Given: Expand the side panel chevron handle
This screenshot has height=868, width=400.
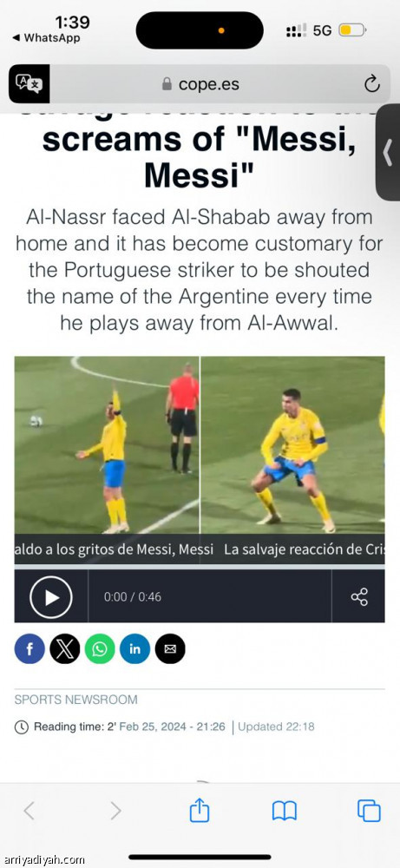Looking at the screenshot, I should click(x=388, y=152).
